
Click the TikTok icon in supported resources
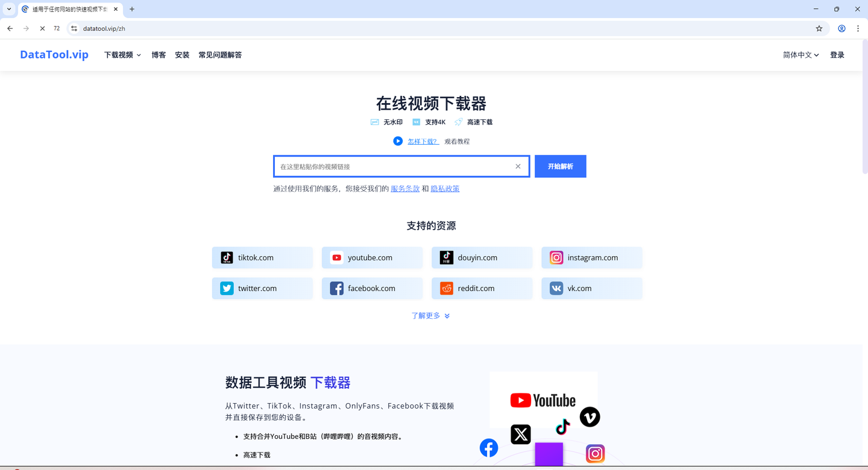[227, 258]
